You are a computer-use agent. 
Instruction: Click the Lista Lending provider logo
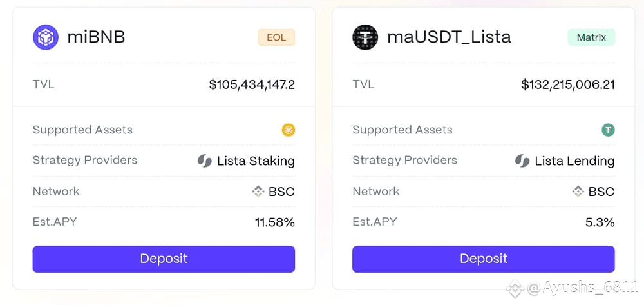tap(522, 161)
